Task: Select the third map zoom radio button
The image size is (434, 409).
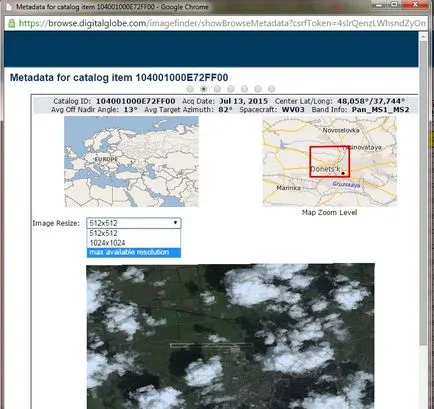Action: [217, 89]
